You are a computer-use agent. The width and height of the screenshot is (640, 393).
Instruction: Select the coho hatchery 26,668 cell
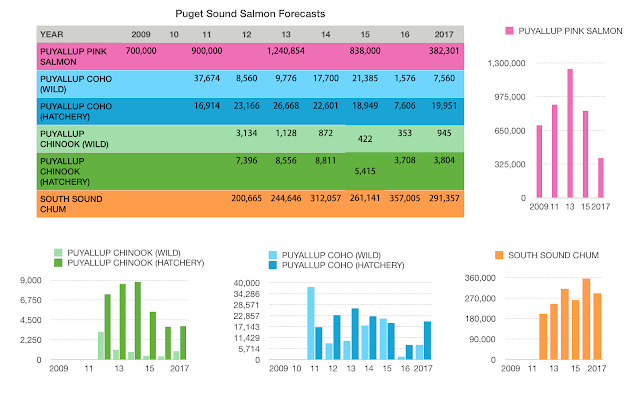click(286, 106)
